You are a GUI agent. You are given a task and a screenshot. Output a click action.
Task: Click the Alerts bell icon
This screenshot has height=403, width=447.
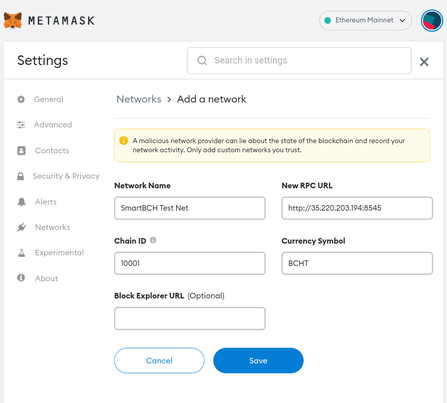pos(22,202)
